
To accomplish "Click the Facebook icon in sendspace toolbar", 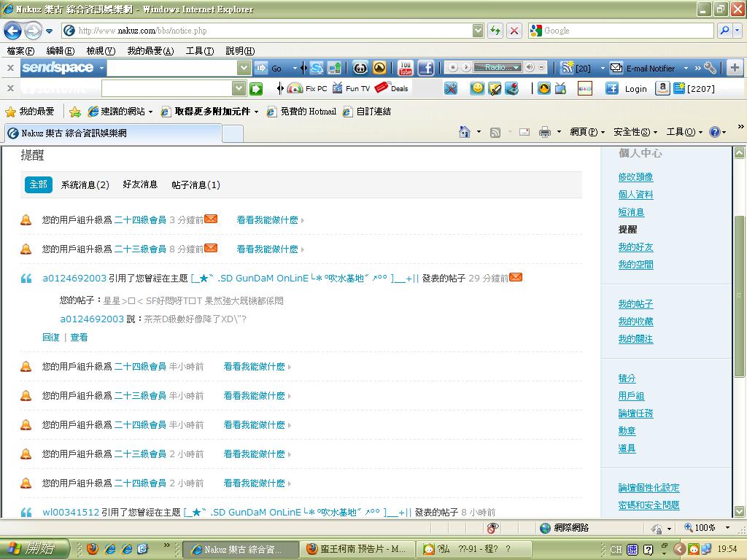I will click(426, 68).
